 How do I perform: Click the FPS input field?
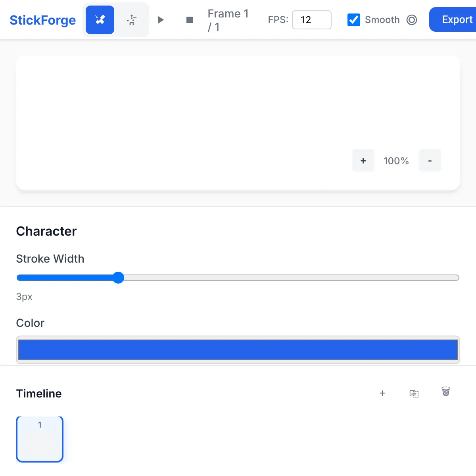pos(312,20)
